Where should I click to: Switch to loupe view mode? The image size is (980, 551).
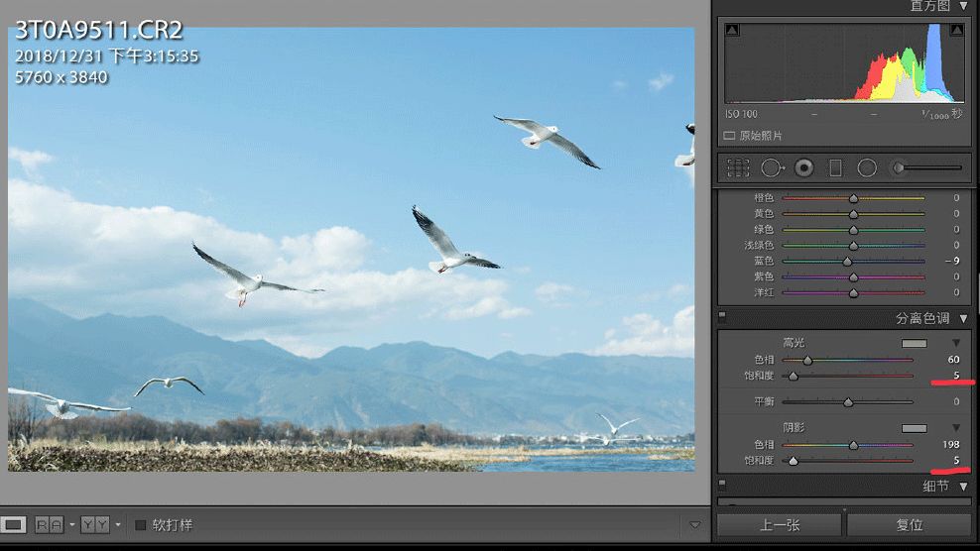coord(13,525)
